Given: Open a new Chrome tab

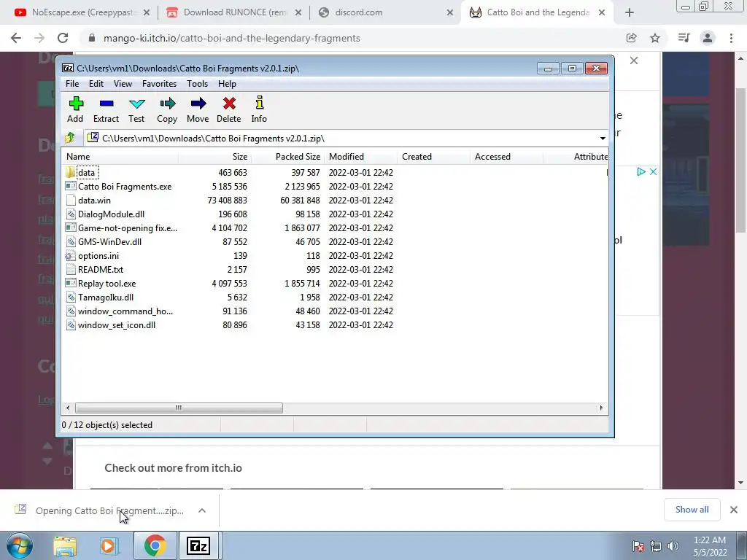Looking at the screenshot, I should [x=630, y=13].
